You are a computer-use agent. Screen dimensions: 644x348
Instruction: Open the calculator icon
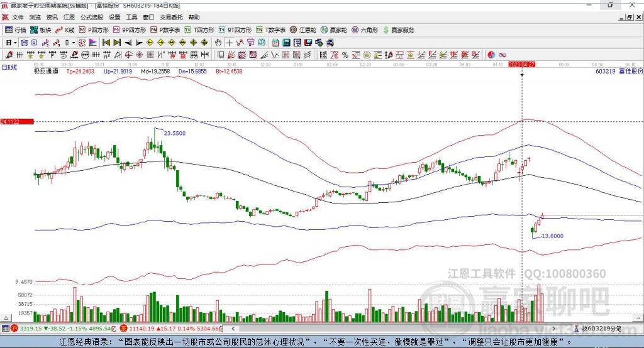(x=286, y=43)
